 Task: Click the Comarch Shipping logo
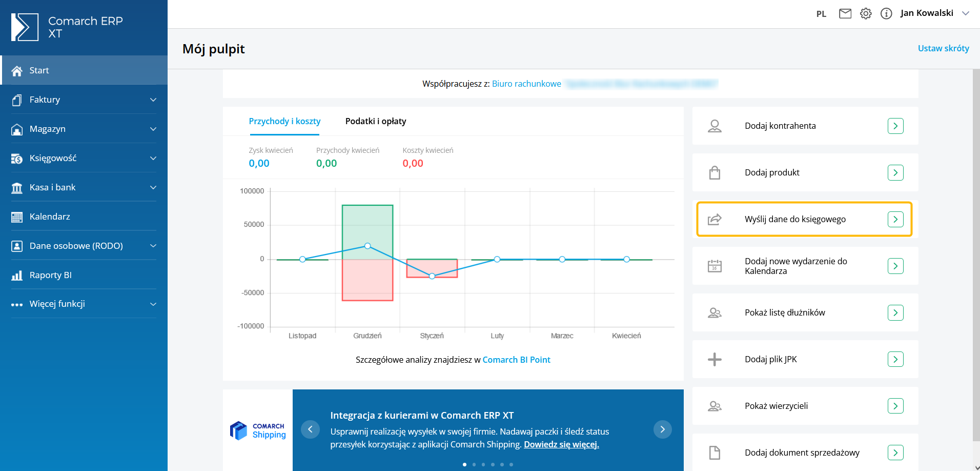point(258,430)
